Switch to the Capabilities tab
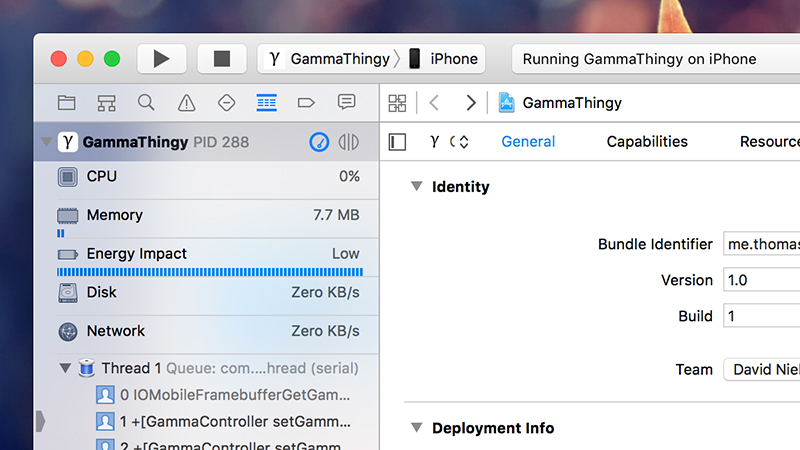Screen dimensions: 800x450 [647, 141]
